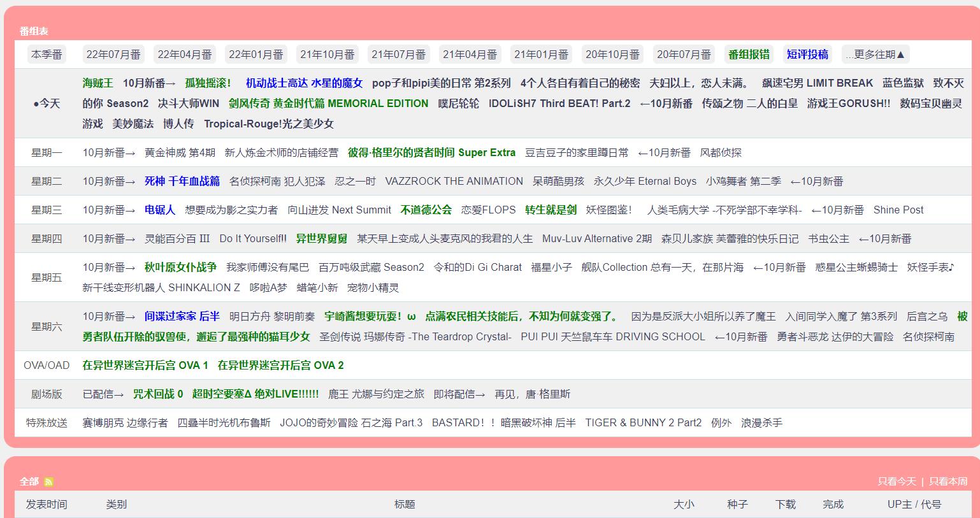Select the 本季番 tab

click(x=47, y=54)
